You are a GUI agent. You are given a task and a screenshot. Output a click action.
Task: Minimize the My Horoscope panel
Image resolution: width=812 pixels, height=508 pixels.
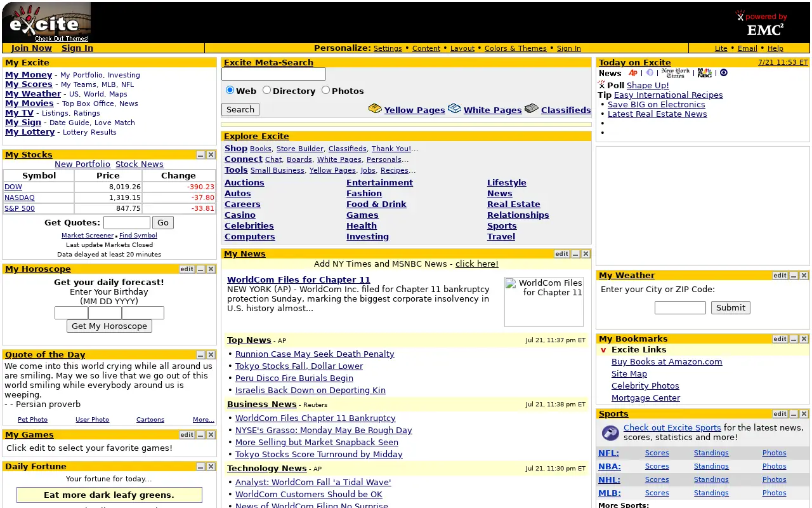(x=200, y=269)
